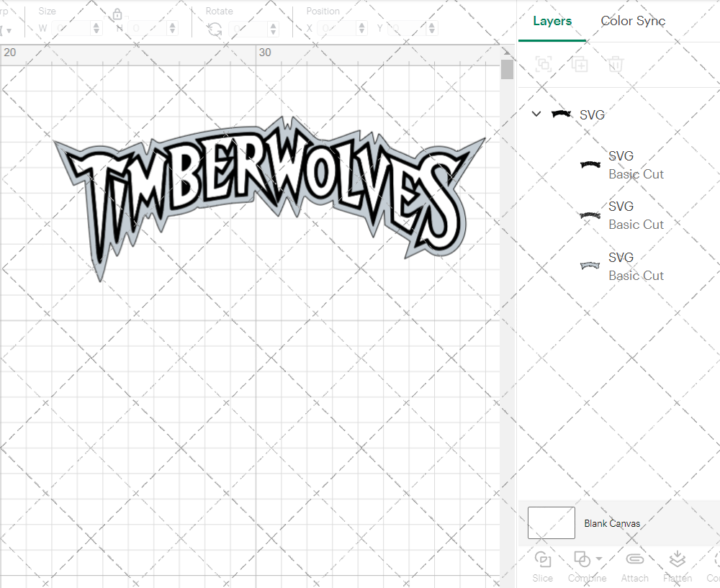The height and width of the screenshot is (588, 720).
Task: Click the Rotate stepper arrows
Action: [273, 29]
